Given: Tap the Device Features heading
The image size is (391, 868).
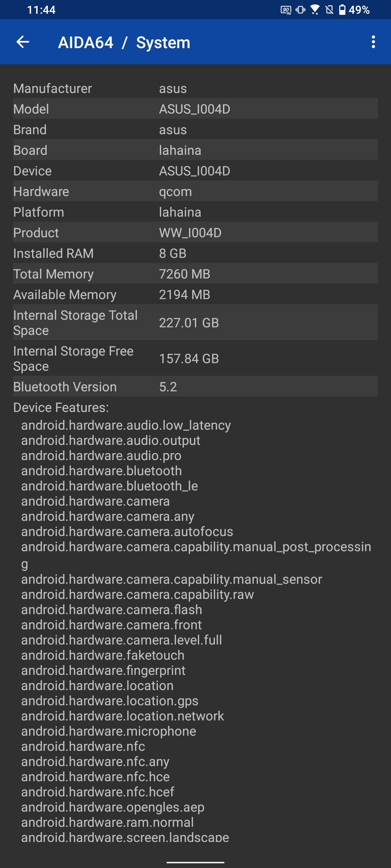Looking at the screenshot, I should point(61,407).
